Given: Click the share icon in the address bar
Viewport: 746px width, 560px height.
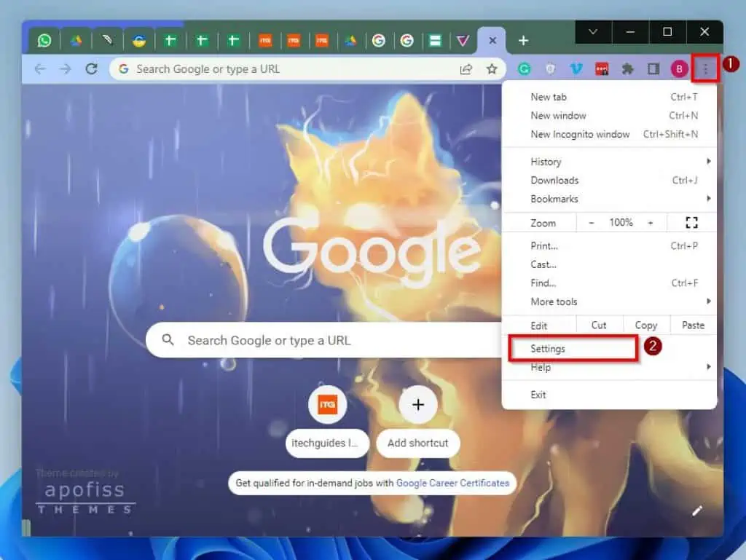Looking at the screenshot, I should pos(466,68).
